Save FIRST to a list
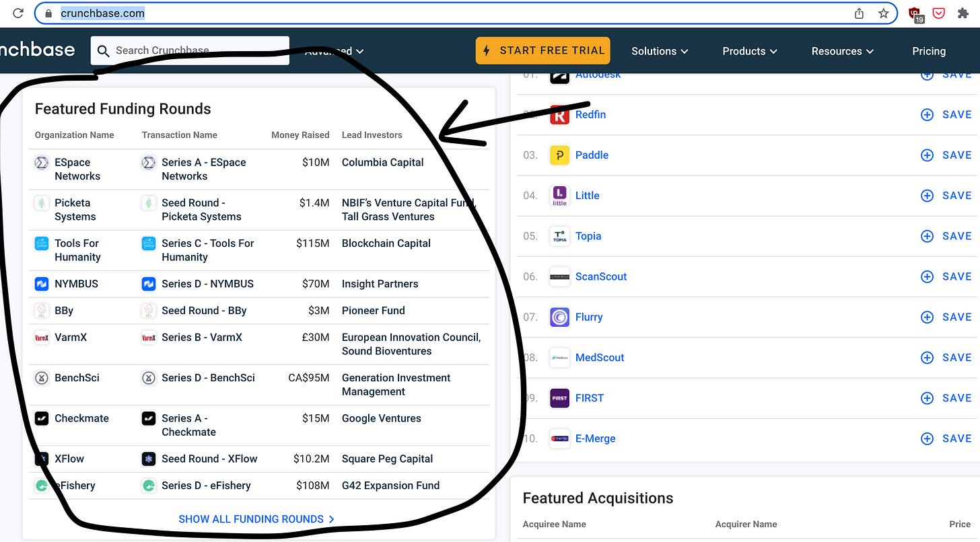This screenshot has width=980, height=542. point(946,398)
